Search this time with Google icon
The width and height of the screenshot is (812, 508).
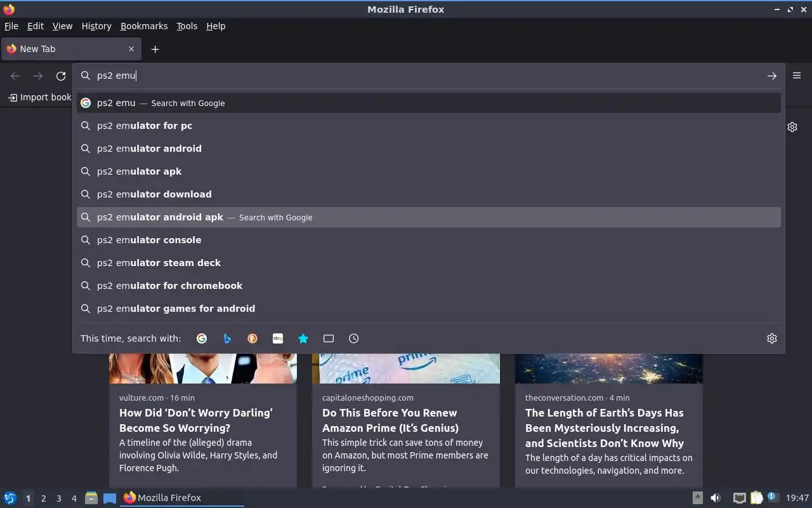tap(202, 338)
